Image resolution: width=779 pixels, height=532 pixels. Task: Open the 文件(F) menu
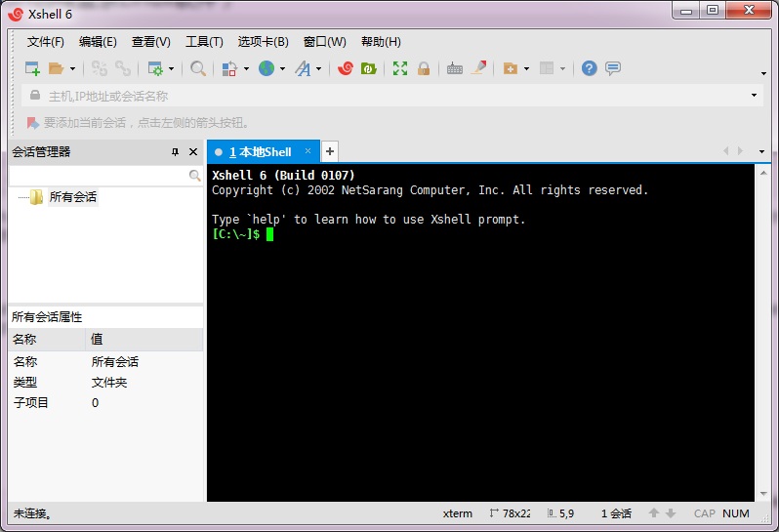pyautogui.click(x=46, y=42)
